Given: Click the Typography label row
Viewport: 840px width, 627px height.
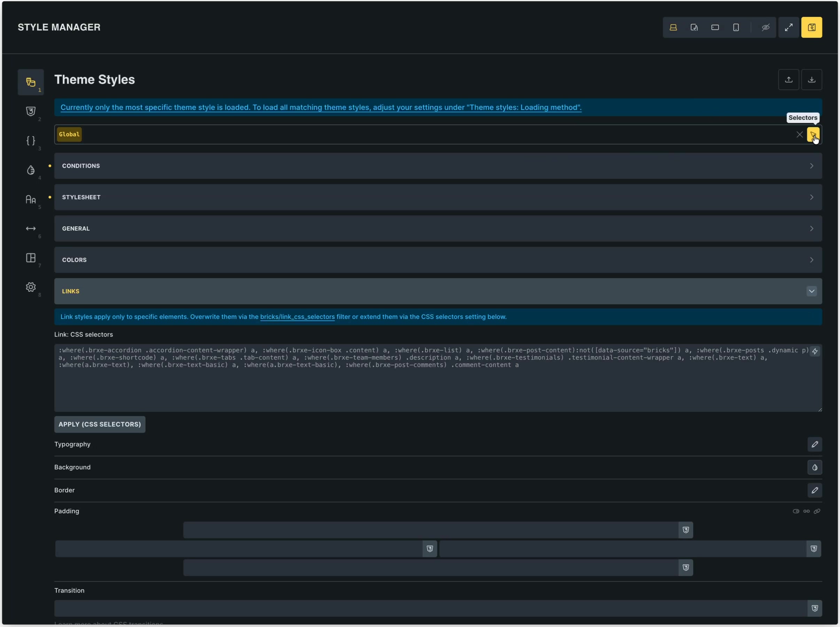Looking at the screenshot, I should [72, 444].
